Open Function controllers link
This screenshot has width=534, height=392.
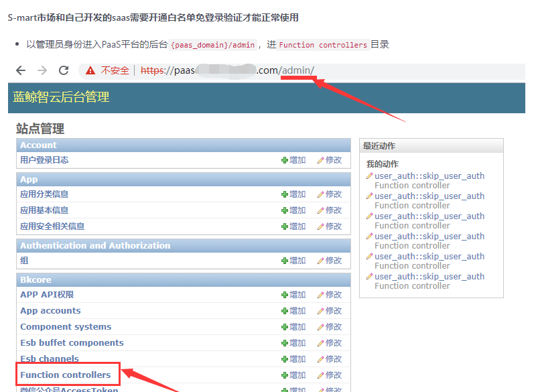66,375
